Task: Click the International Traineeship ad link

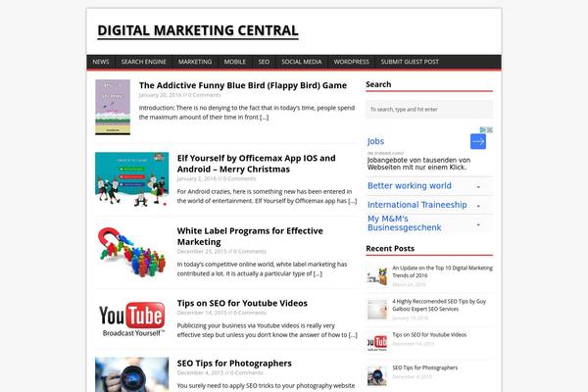Action: [417, 205]
